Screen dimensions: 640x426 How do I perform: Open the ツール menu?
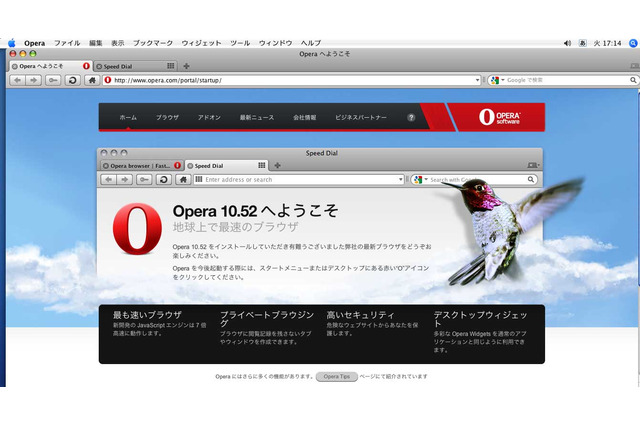tap(240, 43)
